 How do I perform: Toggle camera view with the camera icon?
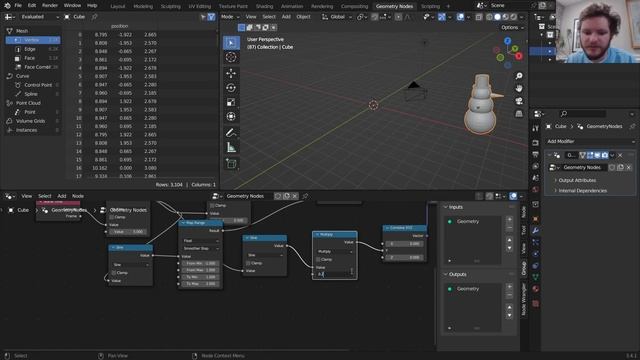pos(519,101)
